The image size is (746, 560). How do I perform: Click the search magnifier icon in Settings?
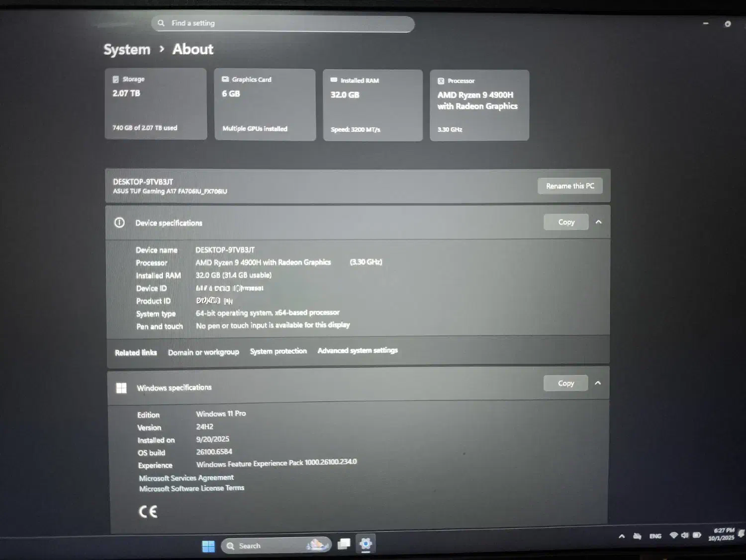point(161,23)
